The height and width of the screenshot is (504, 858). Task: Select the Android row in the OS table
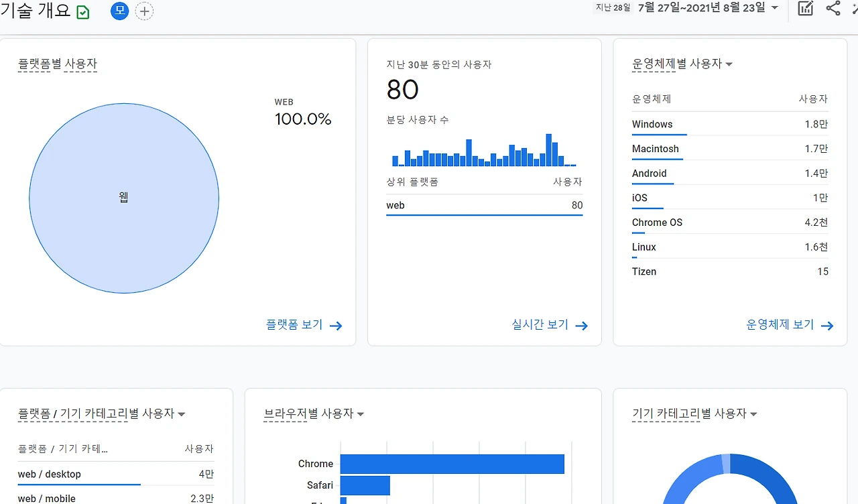click(x=730, y=174)
